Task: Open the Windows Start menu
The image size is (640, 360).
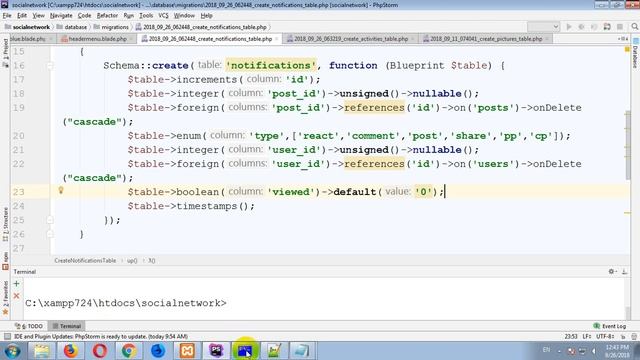Action: [12, 351]
